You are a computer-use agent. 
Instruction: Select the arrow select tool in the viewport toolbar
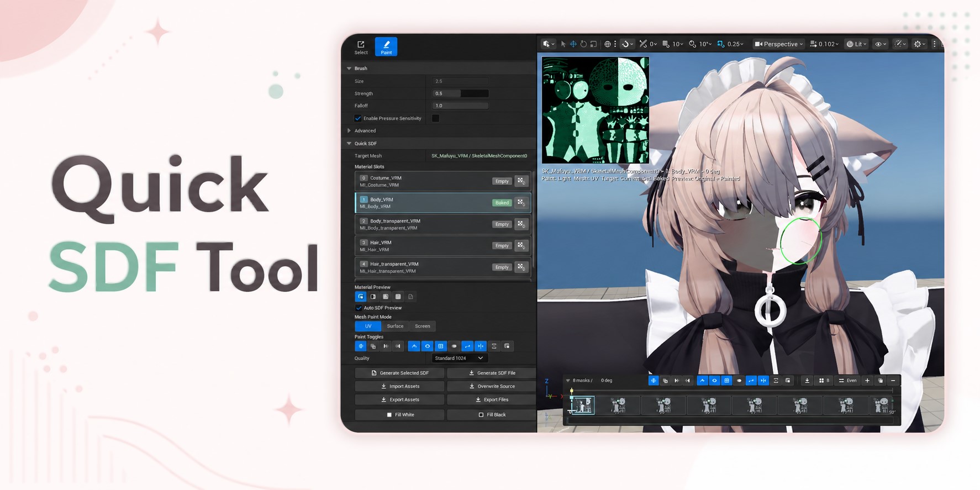point(563,44)
